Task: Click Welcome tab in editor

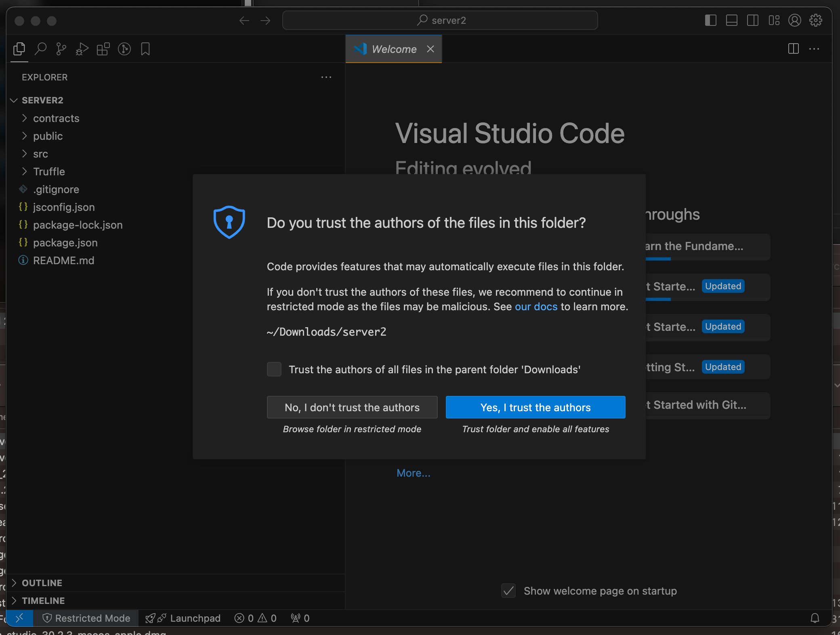Action: pyautogui.click(x=394, y=49)
